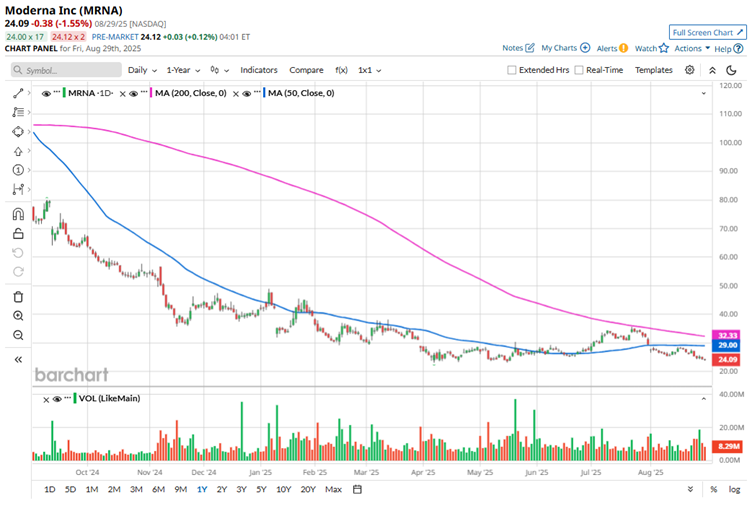Click the redo arrow icon

coord(18,272)
